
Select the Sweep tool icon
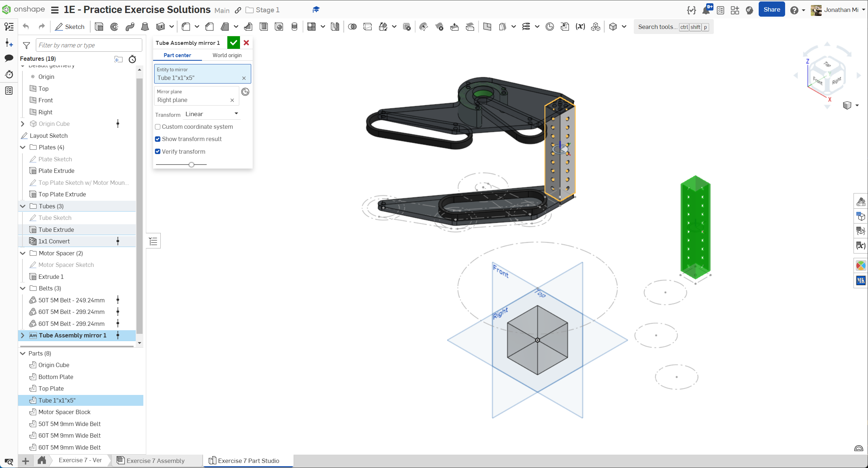click(x=130, y=27)
